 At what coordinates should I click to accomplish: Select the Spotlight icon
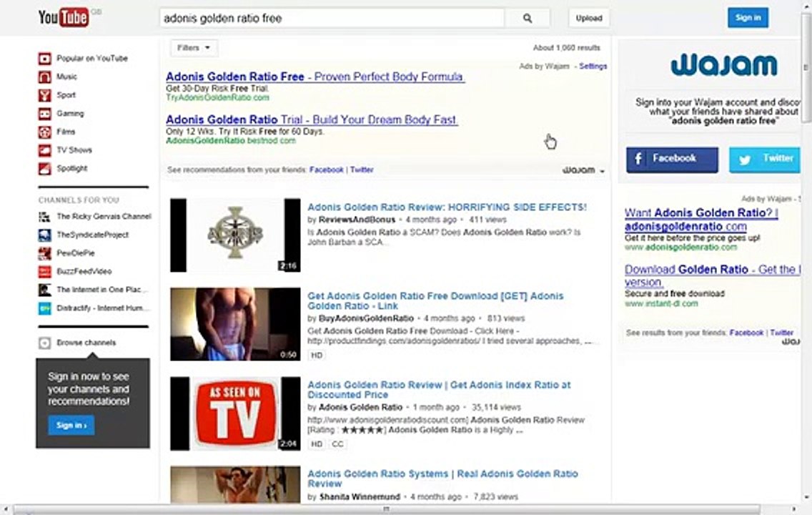click(x=44, y=168)
